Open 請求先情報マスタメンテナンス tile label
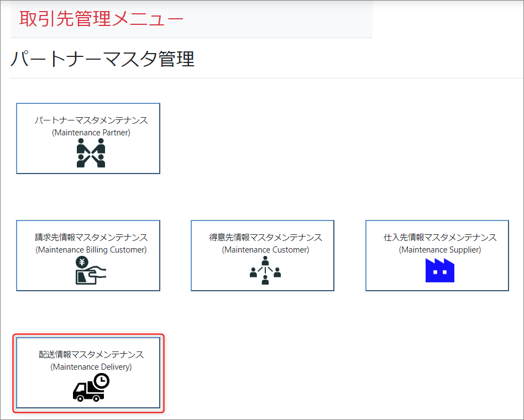The width and height of the screenshot is (524, 420). pyautogui.click(x=91, y=238)
